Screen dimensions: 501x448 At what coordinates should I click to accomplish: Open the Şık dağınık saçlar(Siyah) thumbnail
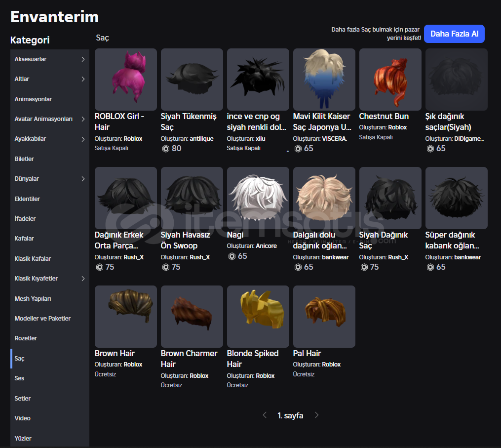(456, 80)
